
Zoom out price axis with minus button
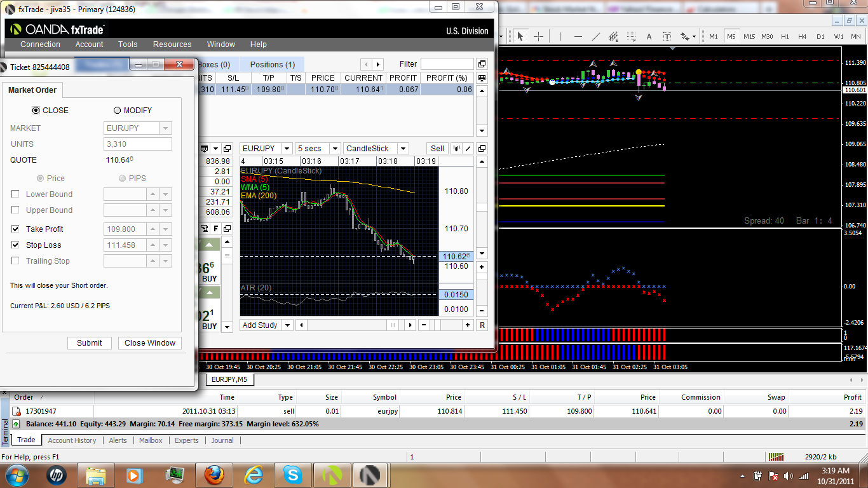pyautogui.click(x=482, y=311)
